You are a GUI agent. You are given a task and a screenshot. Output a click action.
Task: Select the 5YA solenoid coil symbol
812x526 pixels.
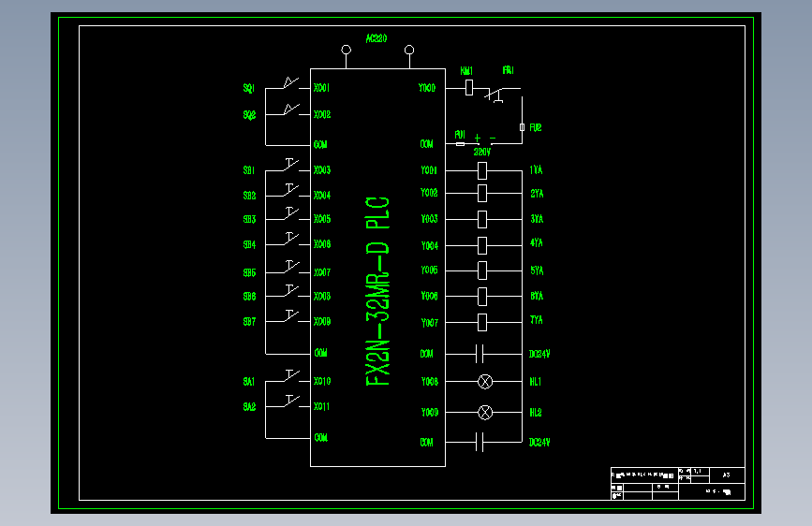pyautogui.click(x=482, y=270)
